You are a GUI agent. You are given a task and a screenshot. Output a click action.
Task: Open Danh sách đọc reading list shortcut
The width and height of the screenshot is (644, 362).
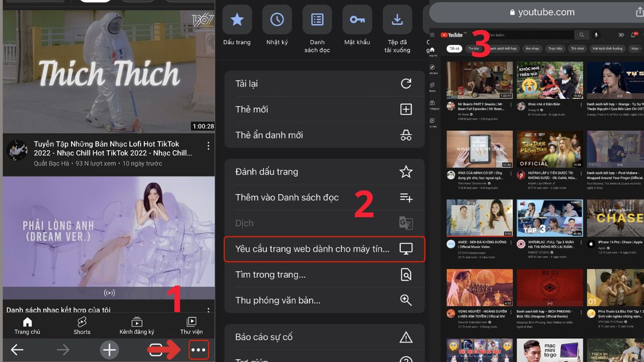[317, 29]
